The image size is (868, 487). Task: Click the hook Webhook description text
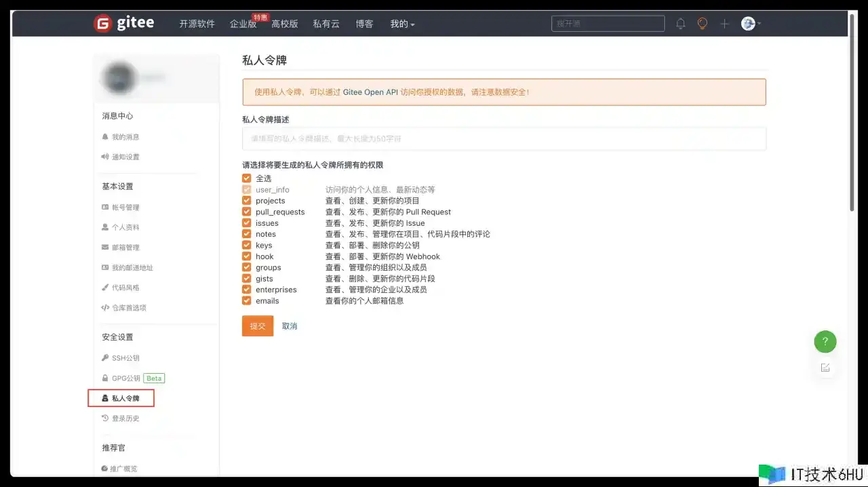pyautogui.click(x=382, y=256)
